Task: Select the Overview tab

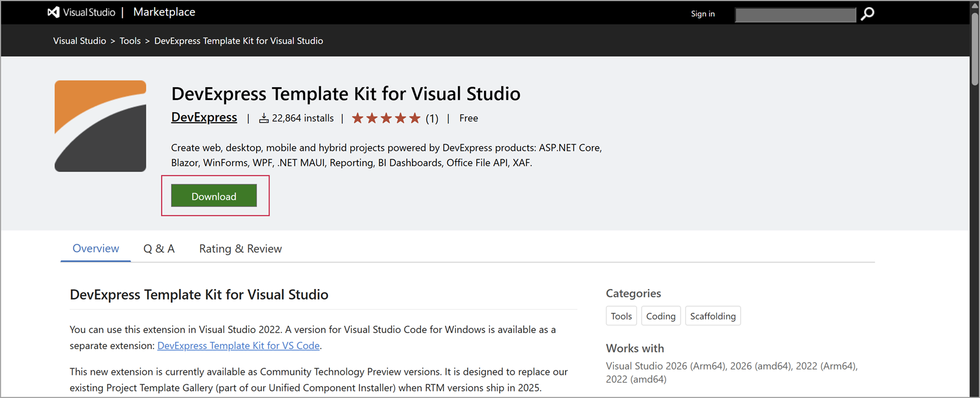Action: pos(96,248)
